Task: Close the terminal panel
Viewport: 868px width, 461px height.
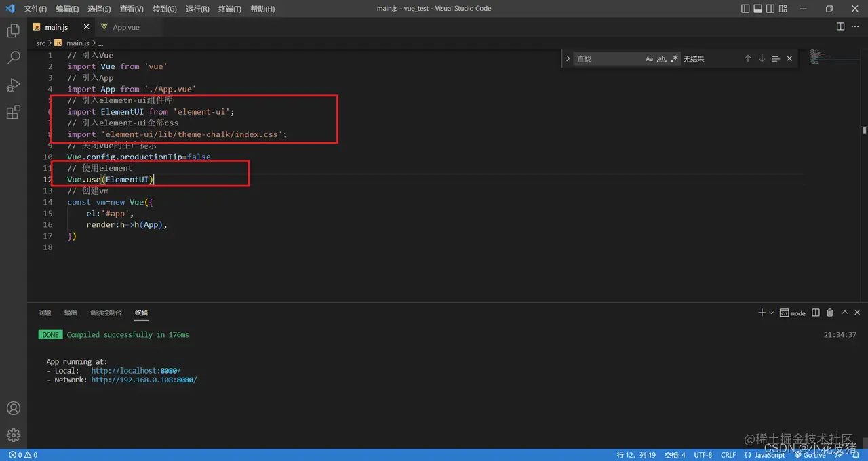Action: (x=858, y=313)
